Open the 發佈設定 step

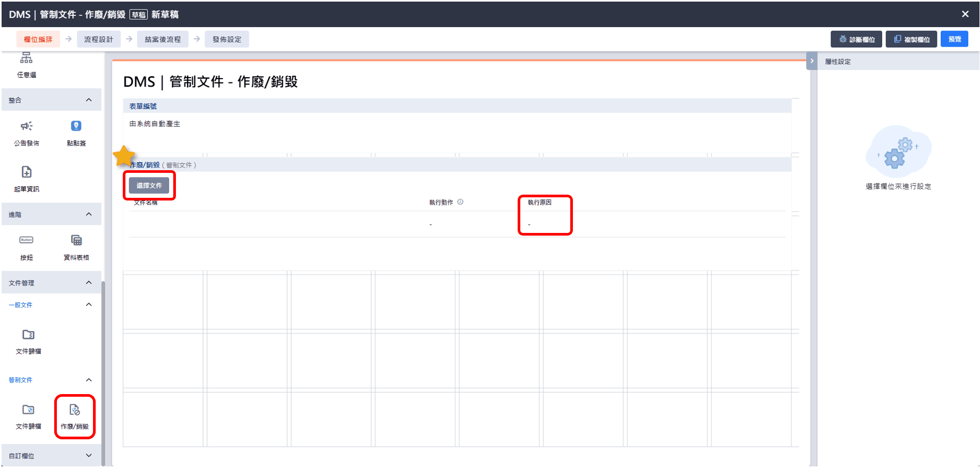coord(227,39)
